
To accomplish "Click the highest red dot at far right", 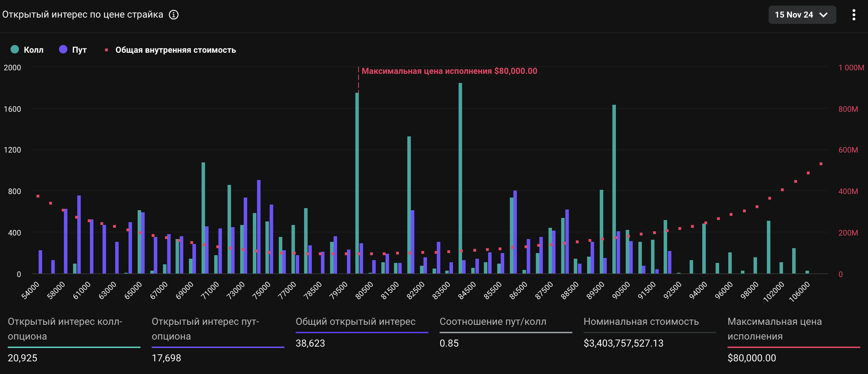I will coord(821,164).
